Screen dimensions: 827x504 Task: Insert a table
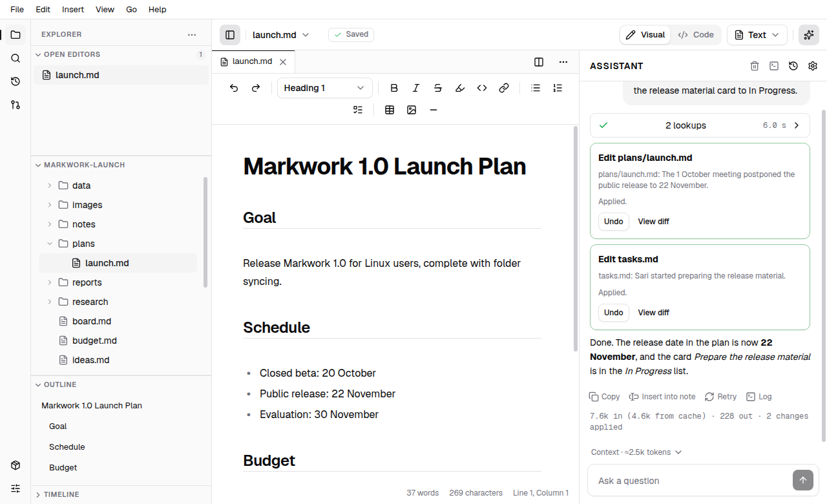click(x=390, y=110)
